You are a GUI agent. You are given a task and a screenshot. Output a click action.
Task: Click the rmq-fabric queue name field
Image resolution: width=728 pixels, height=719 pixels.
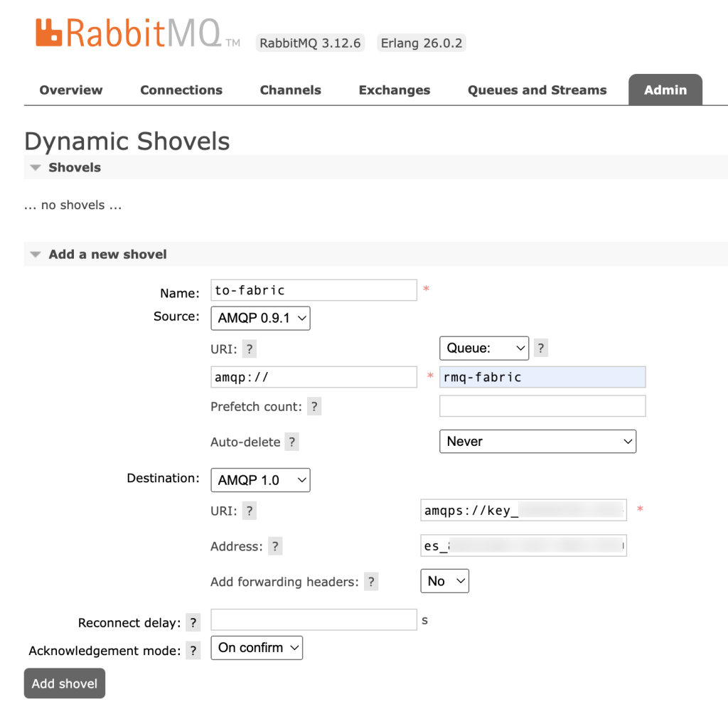[x=542, y=377]
